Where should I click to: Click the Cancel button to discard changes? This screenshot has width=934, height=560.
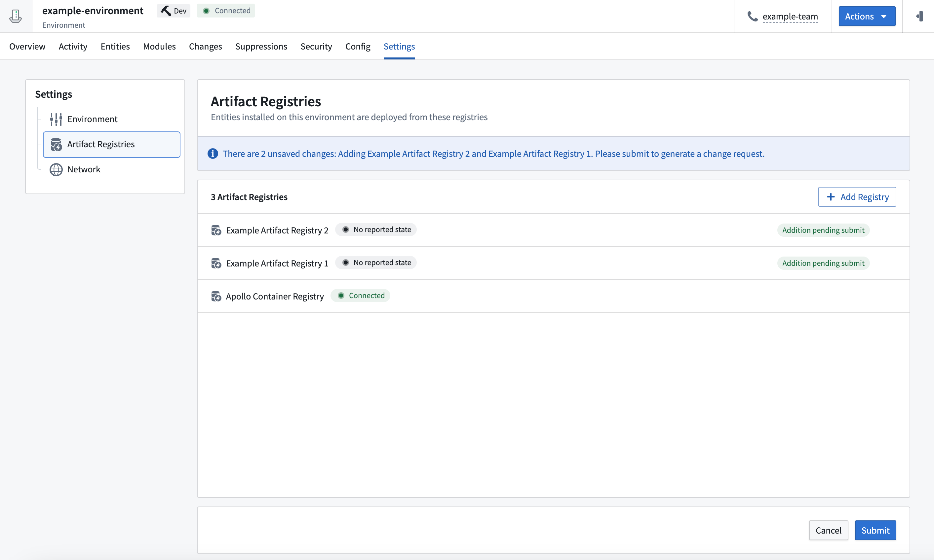click(x=829, y=530)
